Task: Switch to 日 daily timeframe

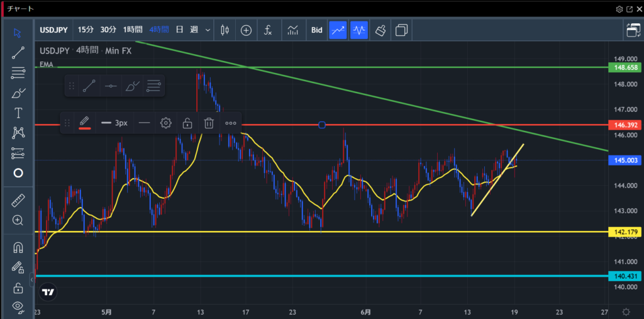Action: [x=179, y=30]
